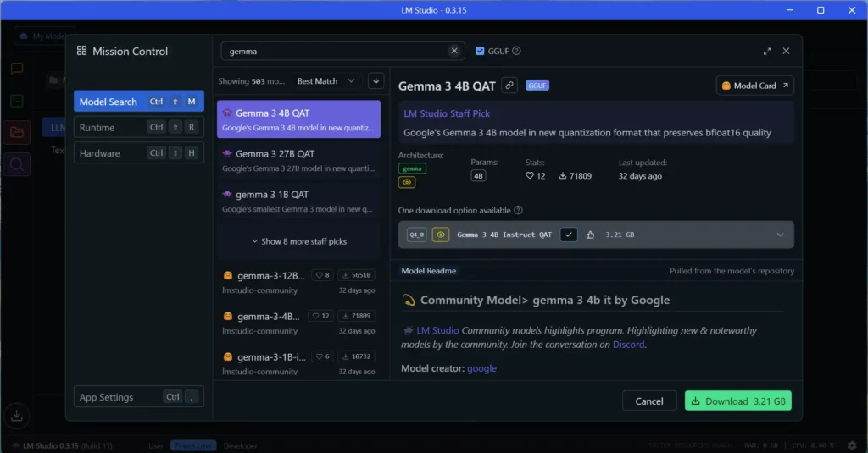868x453 pixels.
Task: Click the GGUF format badge
Action: (537, 86)
